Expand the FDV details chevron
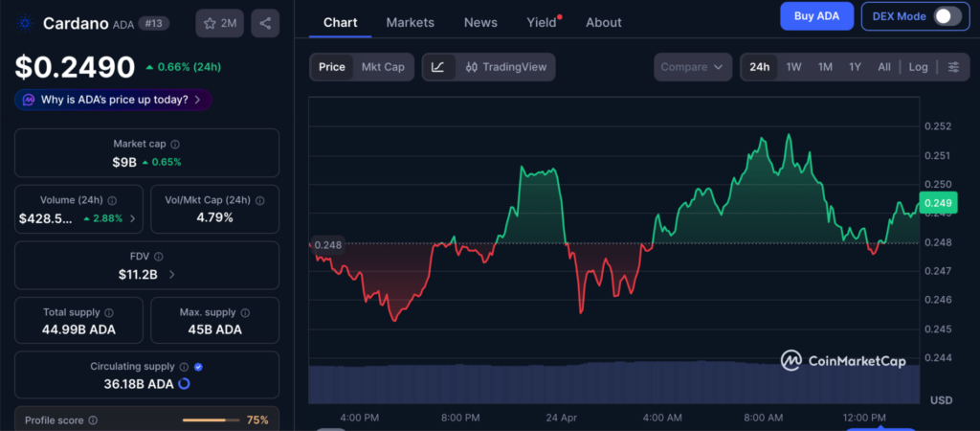The width and height of the screenshot is (980, 431). coord(171,275)
